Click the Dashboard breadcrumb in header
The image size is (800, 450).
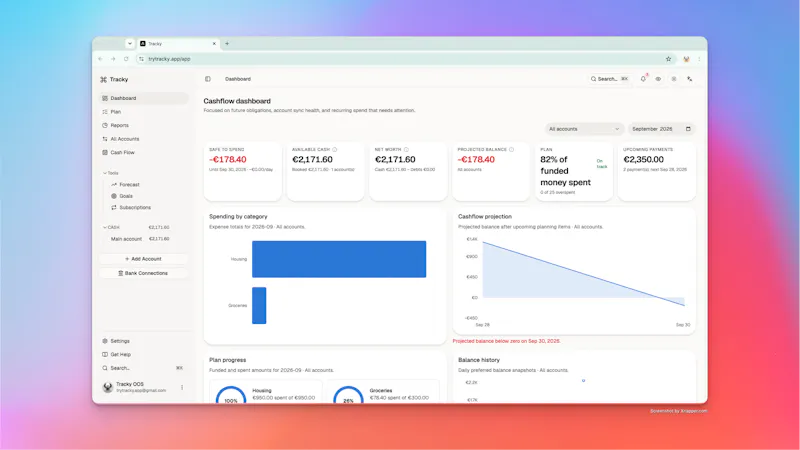pyautogui.click(x=238, y=79)
